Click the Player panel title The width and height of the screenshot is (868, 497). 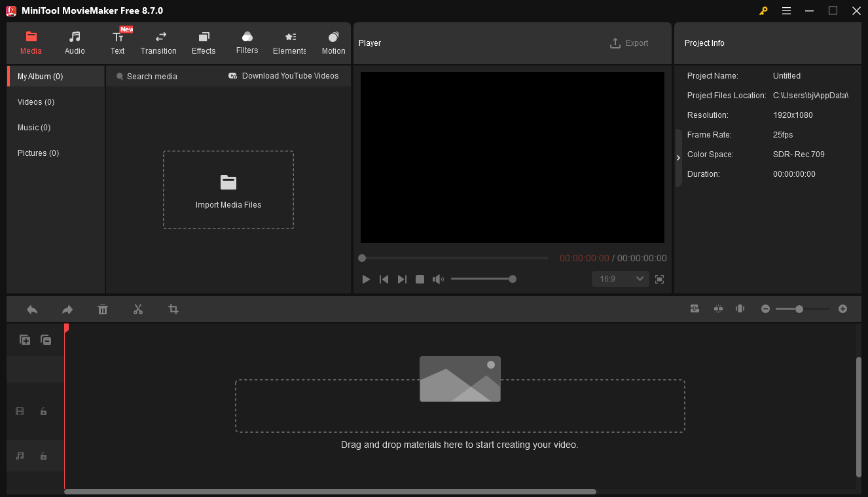coord(370,43)
